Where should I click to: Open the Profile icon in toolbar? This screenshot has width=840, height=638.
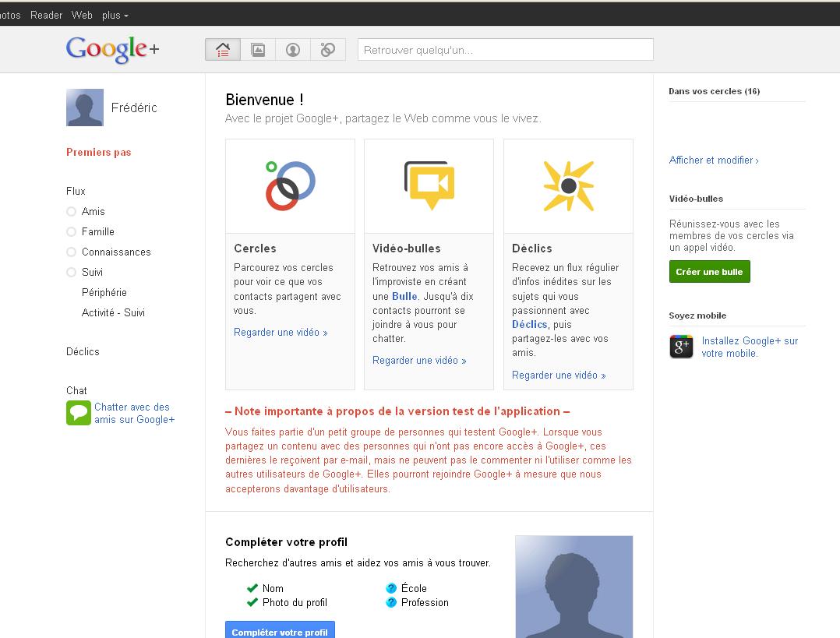click(x=293, y=50)
